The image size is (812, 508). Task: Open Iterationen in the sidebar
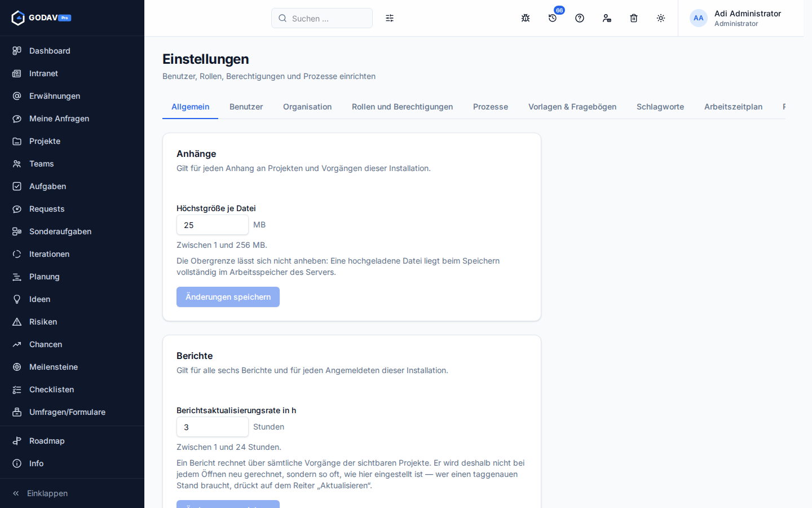tap(72, 254)
